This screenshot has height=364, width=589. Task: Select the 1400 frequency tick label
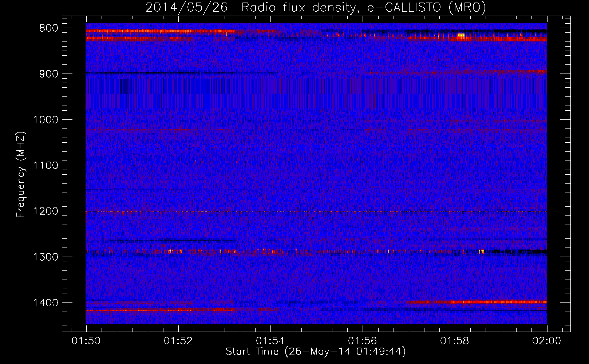point(46,303)
